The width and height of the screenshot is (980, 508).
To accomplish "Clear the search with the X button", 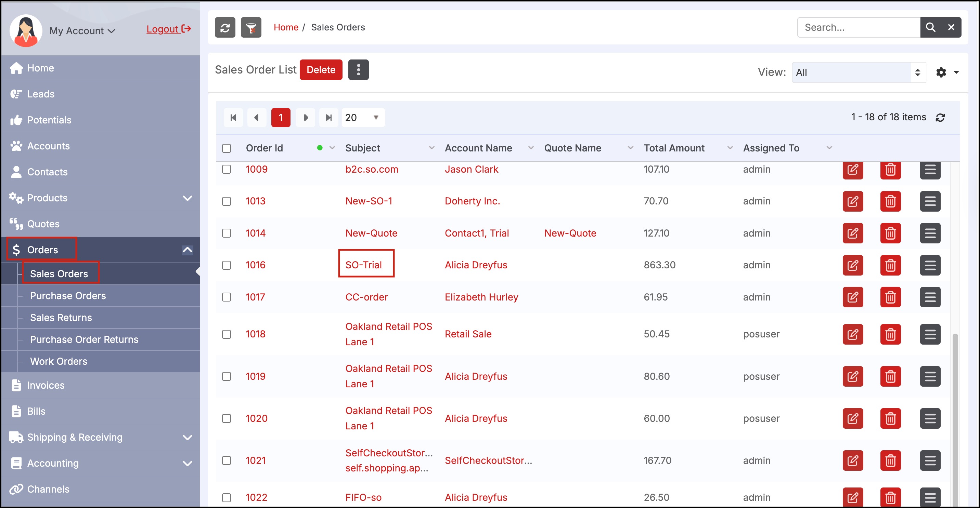I will (x=951, y=27).
